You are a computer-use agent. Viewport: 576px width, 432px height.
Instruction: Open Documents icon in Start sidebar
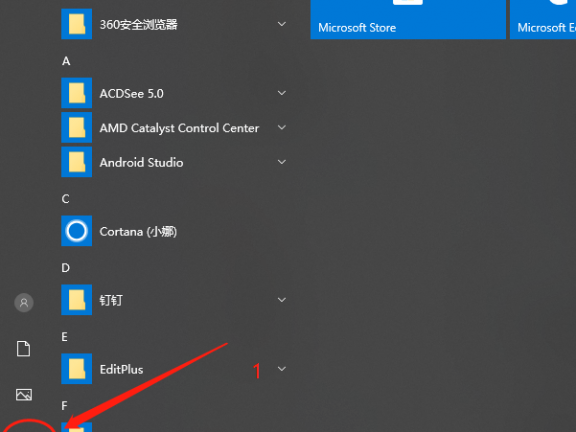coord(24,349)
